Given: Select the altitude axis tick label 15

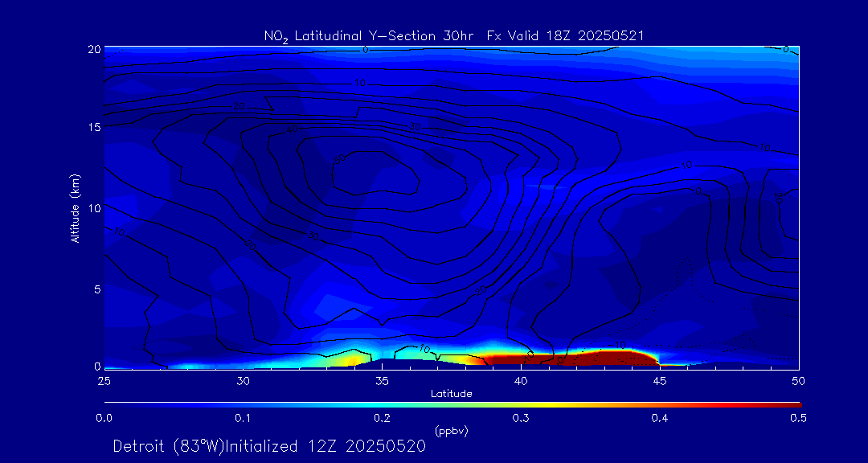Looking at the screenshot, I should (x=94, y=127).
